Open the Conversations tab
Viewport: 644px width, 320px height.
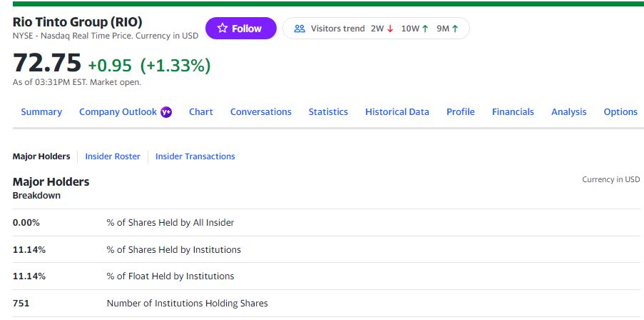coord(261,112)
